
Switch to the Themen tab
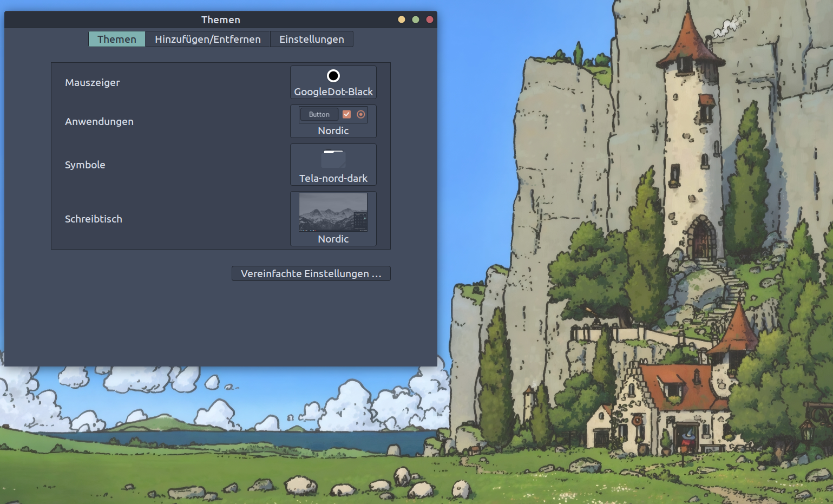pyautogui.click(x=117, y=39)
